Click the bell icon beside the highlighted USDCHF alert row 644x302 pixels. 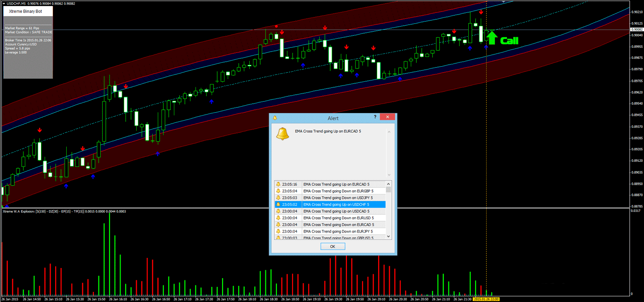(x=278, y=204)
